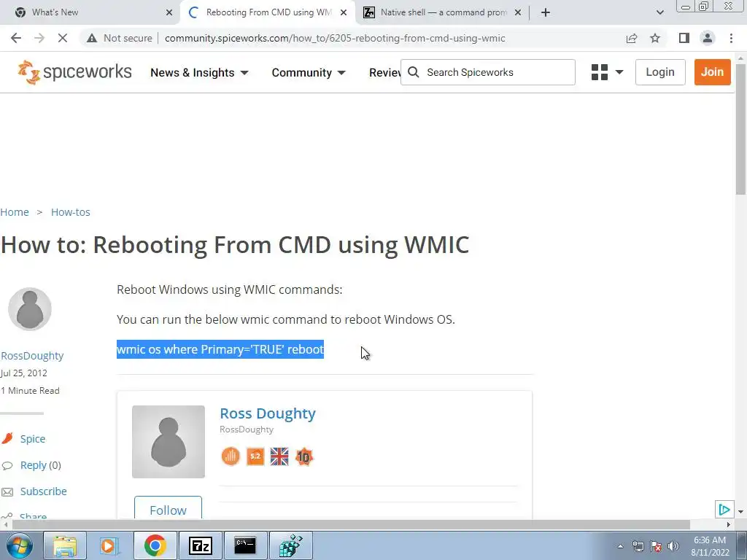Image resolution: width=747 pixels, height=560 pixels.
Task: Click the UK flag badge
Action: pyautogui.click(x=279, y=456)
